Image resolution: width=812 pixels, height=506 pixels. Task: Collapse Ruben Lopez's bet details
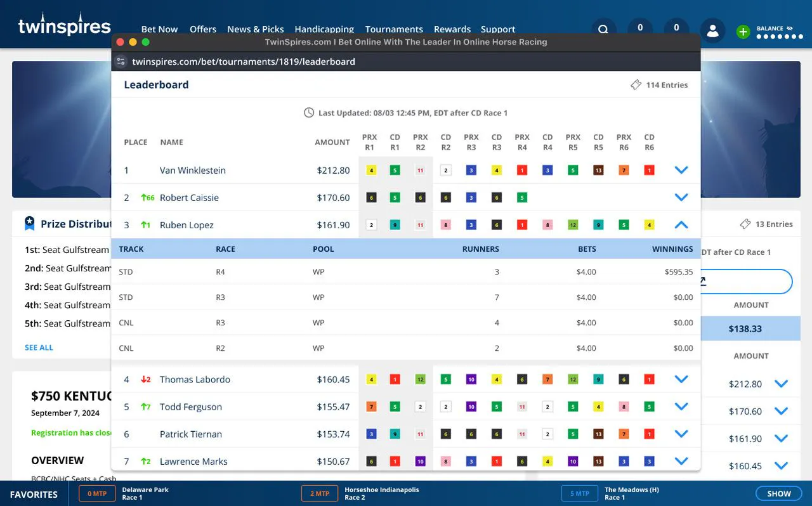click(x=681, y=224)
